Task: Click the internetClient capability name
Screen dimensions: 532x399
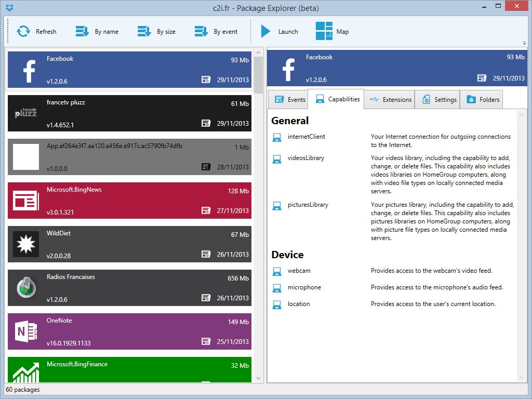Action: point(307,137)
